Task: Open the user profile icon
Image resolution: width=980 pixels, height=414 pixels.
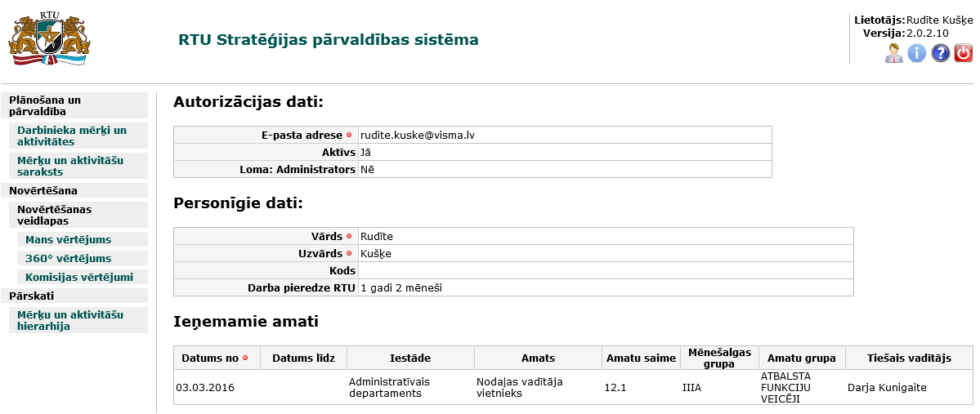Action: tap(893, 53)
